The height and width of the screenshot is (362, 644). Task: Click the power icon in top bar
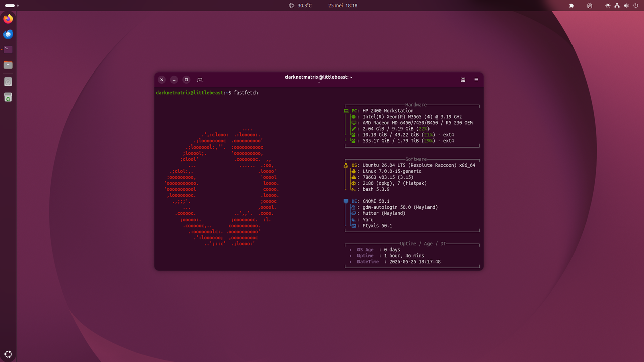636,5
